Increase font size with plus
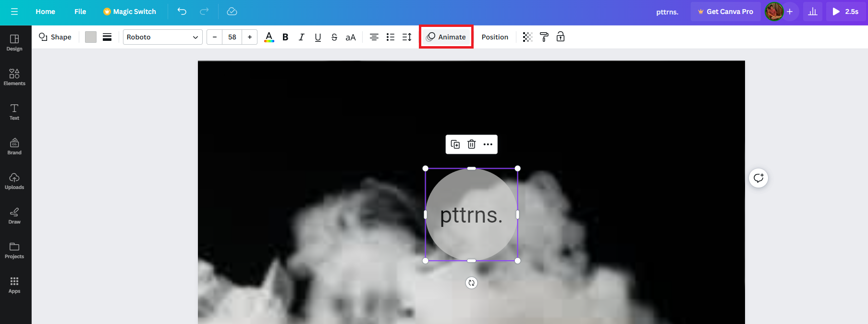The height and width of the screenshot is (324, 868). [x=250, y=37]
